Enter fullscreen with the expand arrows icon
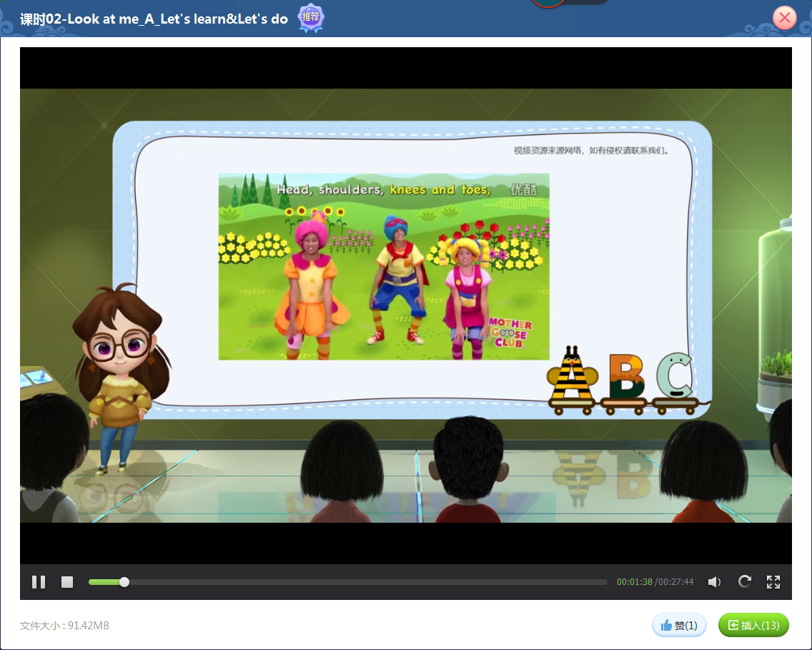The height and width of the screenshot is (650, 812). click(773, 581)
